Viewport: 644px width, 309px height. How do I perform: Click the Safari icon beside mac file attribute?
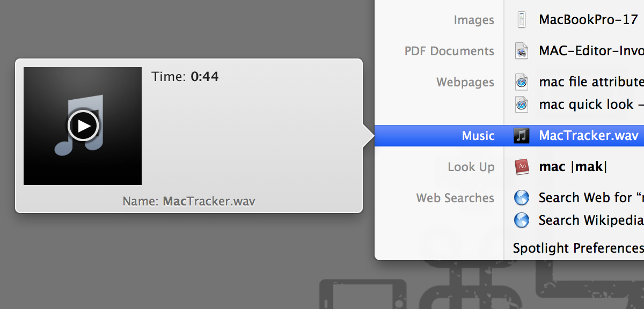(522, 82)
